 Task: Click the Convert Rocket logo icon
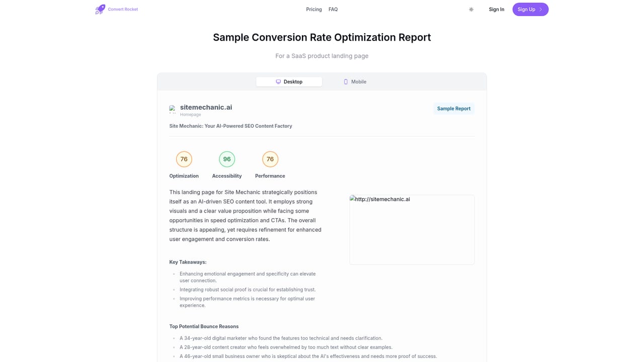[x=100, y=9]
